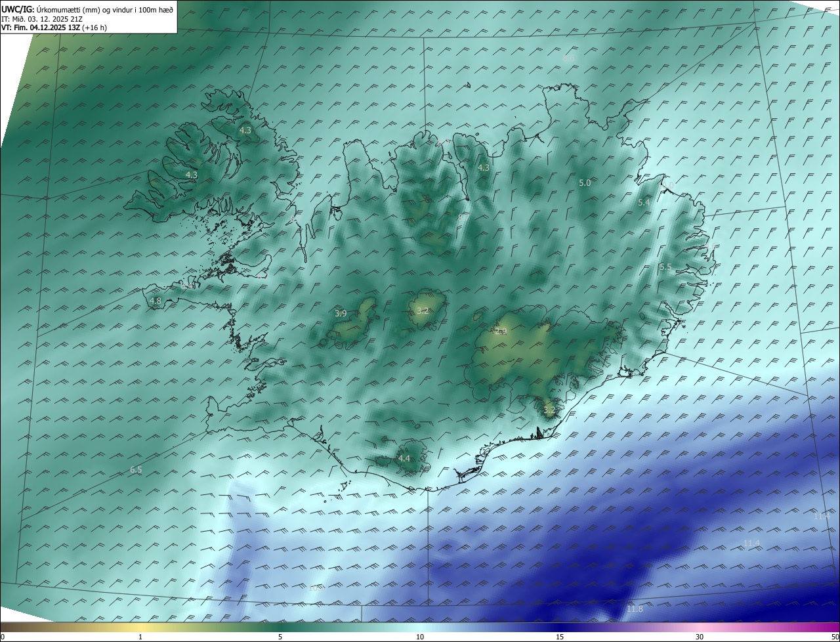This screenshot has width=840, height=642.
Task: Click the 3.9 value label on the map
Action: [x=341, y=313]
